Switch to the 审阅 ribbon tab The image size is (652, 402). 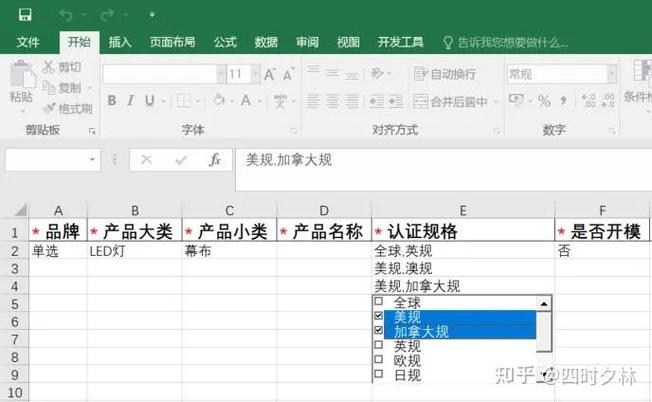[x=307, y=42]
